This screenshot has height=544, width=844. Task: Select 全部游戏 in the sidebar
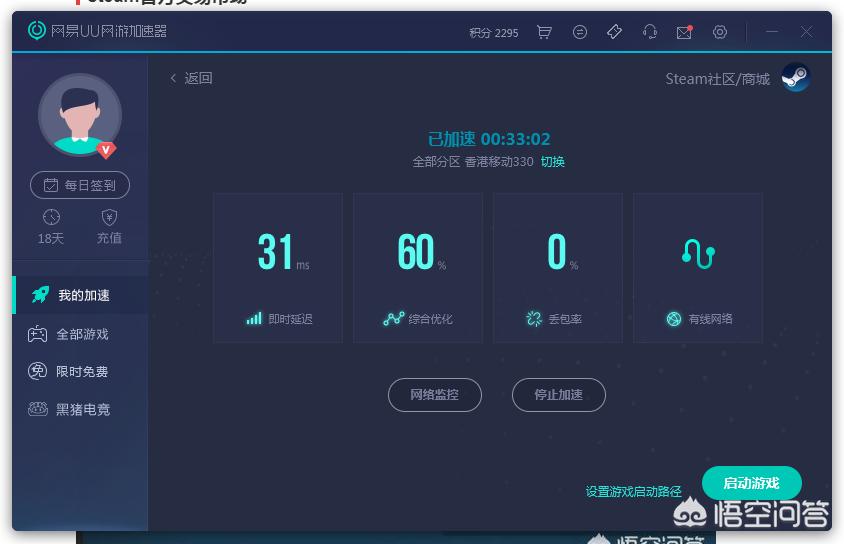coord(81,334)
